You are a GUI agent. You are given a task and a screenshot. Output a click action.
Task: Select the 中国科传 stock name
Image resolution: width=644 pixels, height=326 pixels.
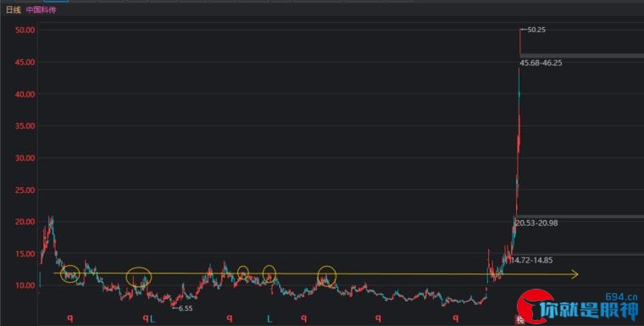click(41, 10)
